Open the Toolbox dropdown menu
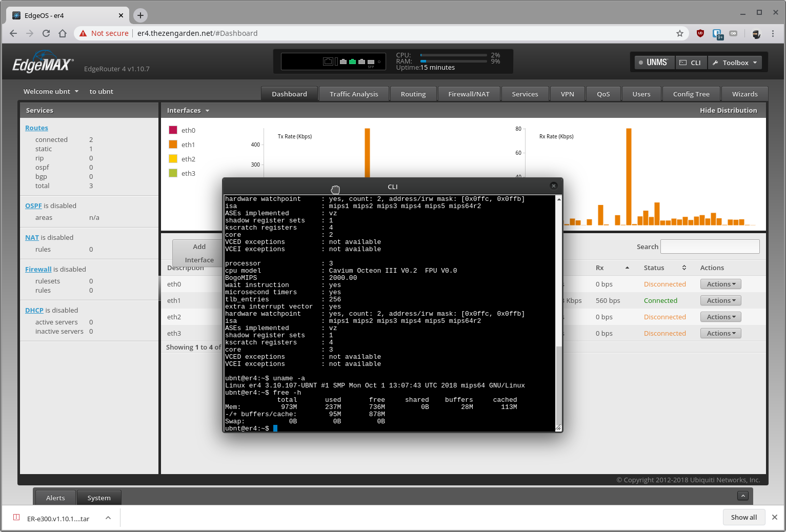Screen dimensions: 786x532 point(735,63)
